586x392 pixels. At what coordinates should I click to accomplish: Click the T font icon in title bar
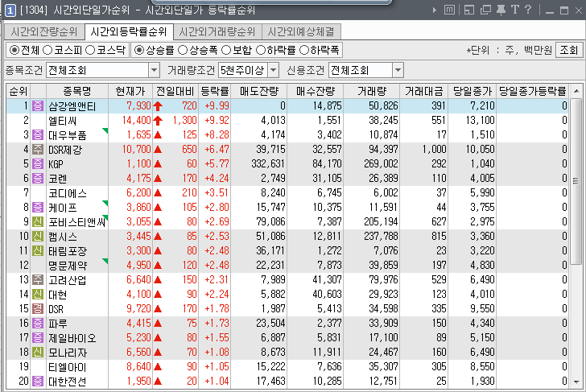(x=515, y=10)
